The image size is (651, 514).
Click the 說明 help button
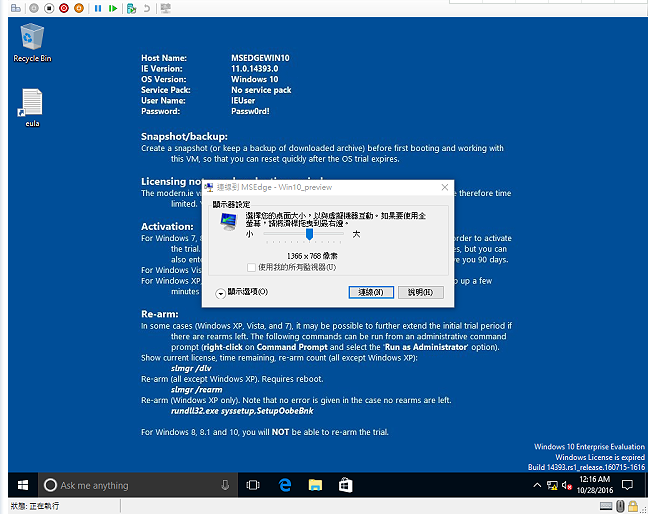tap(421, 292)
